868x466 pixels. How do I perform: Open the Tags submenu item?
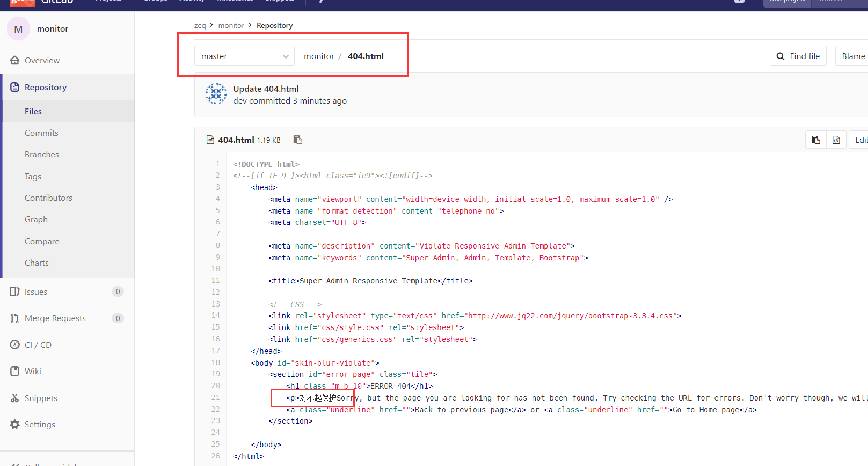coord(33,176)
